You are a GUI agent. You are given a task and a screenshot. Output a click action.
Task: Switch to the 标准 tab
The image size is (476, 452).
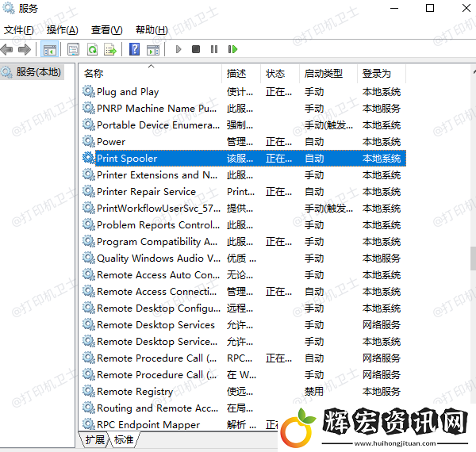pyautogui.click(x=124, y=439)
